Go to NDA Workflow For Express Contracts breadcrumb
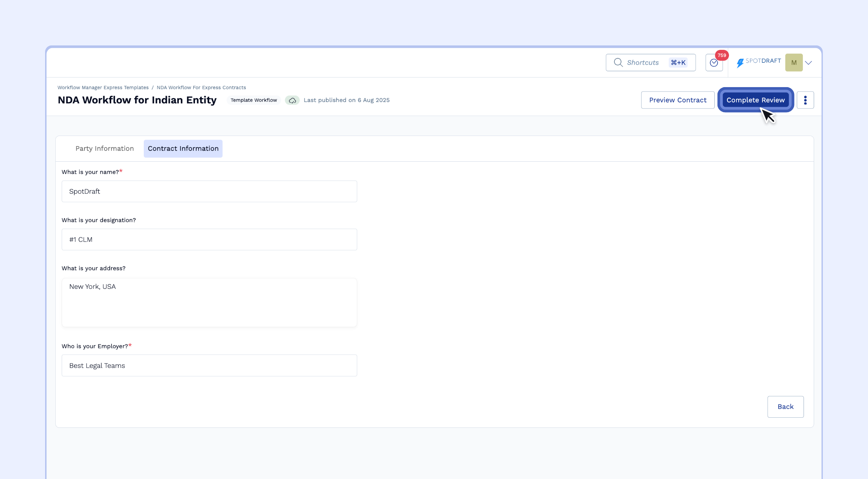Image resolution: width=868 pixels, height=479 pixels. [x=201, y=87]
